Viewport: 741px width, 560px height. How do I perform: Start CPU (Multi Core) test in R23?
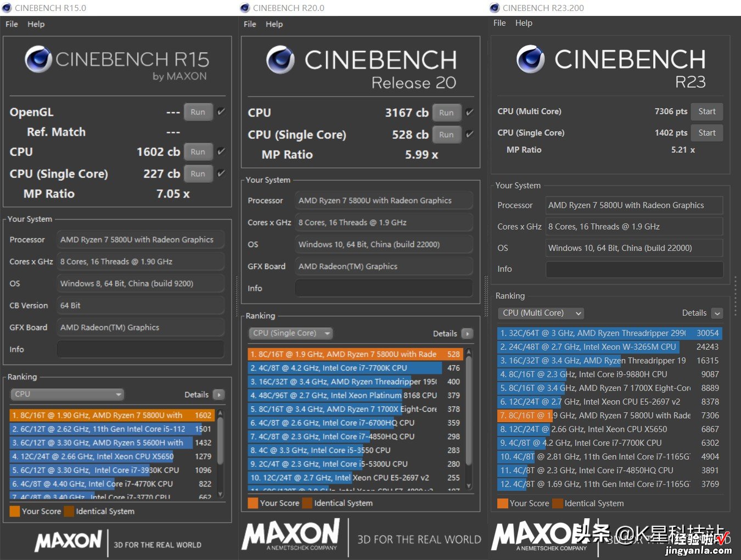click(707, 111)
